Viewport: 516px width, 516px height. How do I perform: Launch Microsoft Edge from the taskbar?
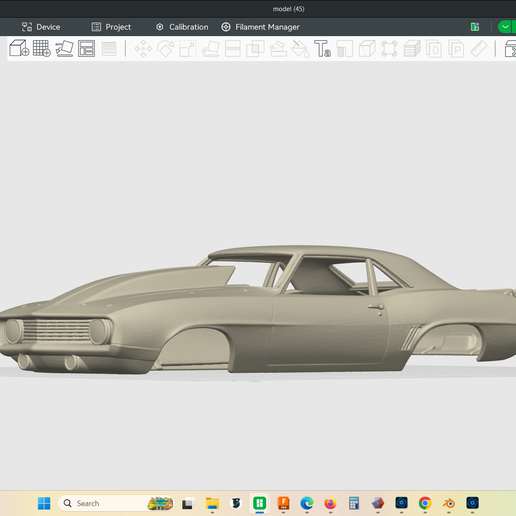point(307,503)
